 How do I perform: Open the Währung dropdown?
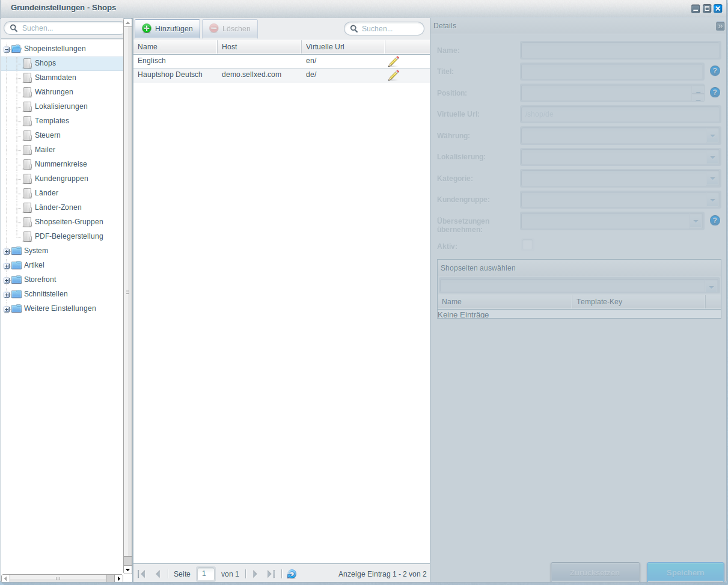click(712, 136)
